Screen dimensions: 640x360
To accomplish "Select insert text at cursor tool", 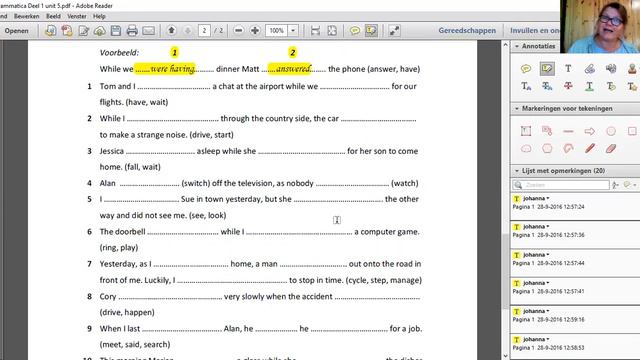I will 526,86.
